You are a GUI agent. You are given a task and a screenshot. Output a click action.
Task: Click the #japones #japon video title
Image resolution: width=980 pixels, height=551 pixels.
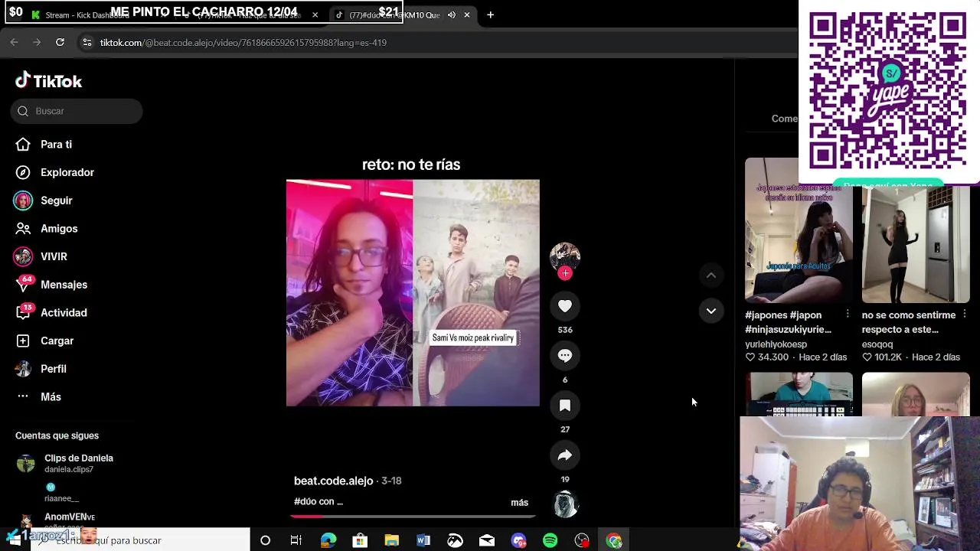(x=788, y=322)
